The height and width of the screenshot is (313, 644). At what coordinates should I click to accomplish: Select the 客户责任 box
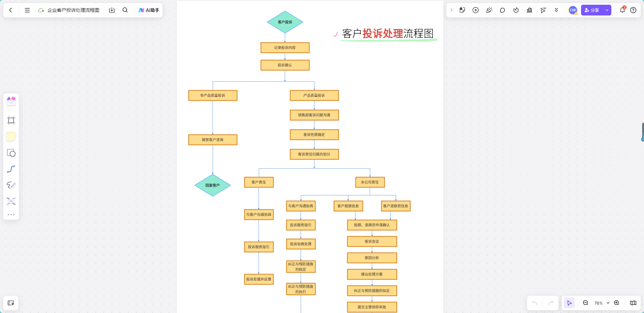(259, 182)
